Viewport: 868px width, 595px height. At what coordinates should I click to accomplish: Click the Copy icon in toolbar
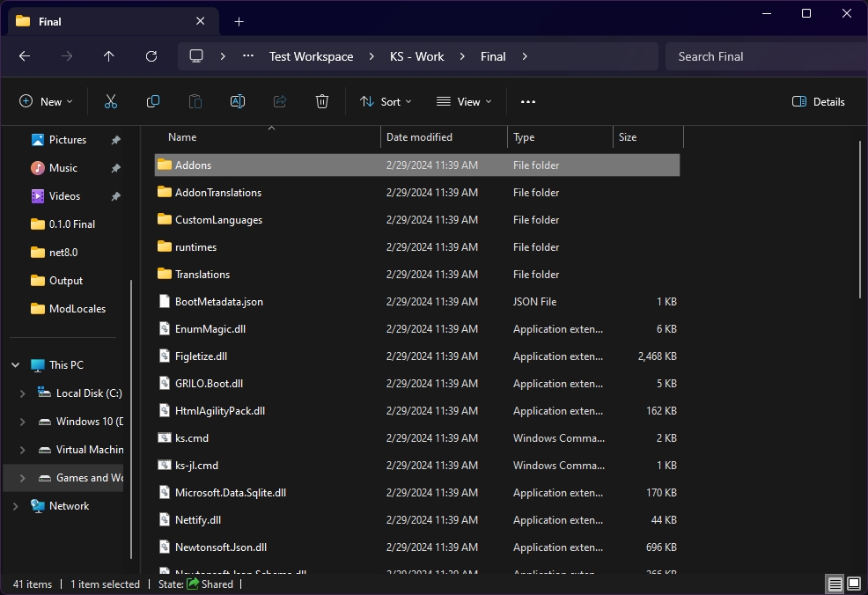pos(153,102)
